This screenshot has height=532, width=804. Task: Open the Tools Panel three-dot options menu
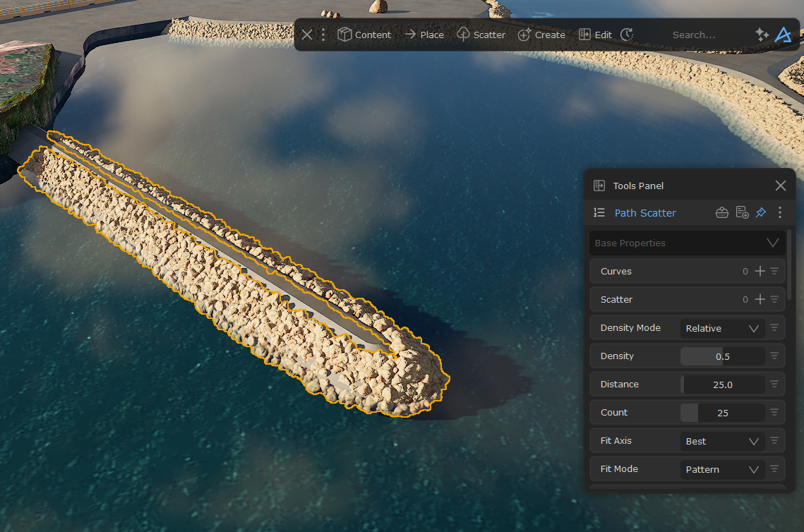pos(779,212)
